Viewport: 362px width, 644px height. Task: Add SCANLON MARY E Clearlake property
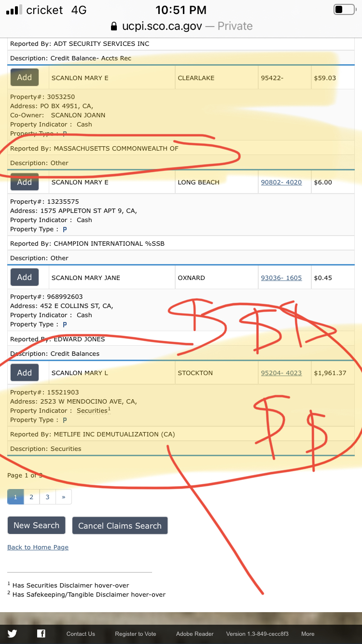coord(25,78)
